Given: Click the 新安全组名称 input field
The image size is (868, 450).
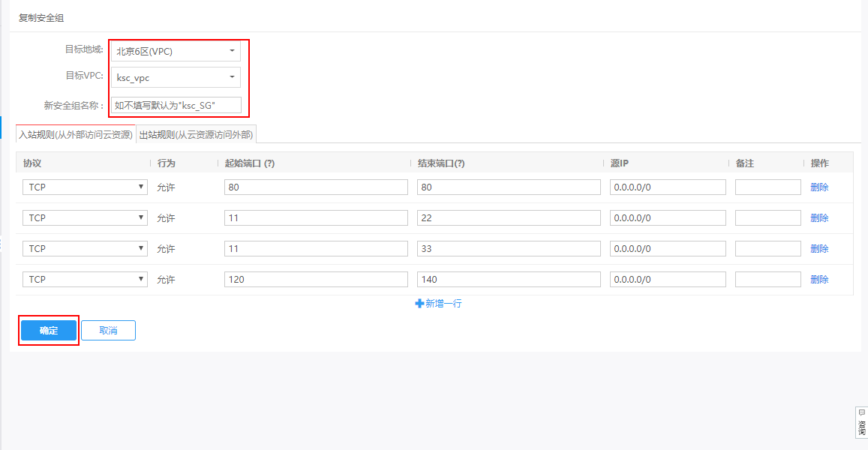Looking at the screenshot, I should pos(176,105).
